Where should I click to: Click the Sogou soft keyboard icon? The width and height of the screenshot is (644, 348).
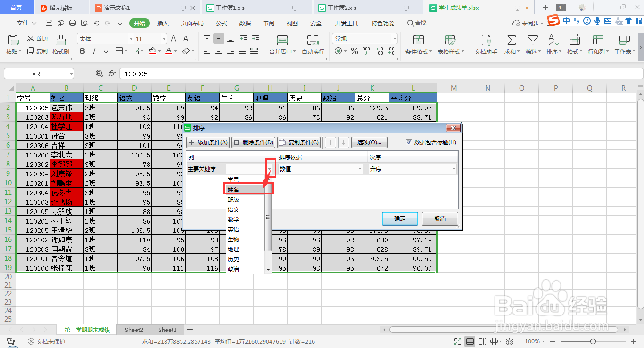pyautogui.click(x=607, y=21)
